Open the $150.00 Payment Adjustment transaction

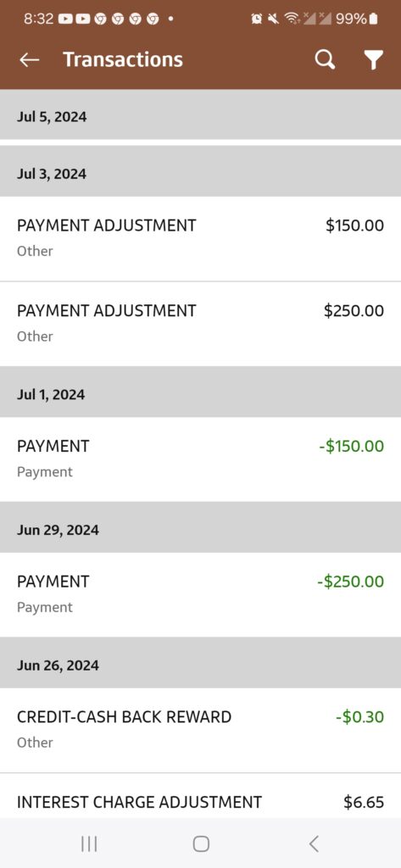click(x=200, y=238)
